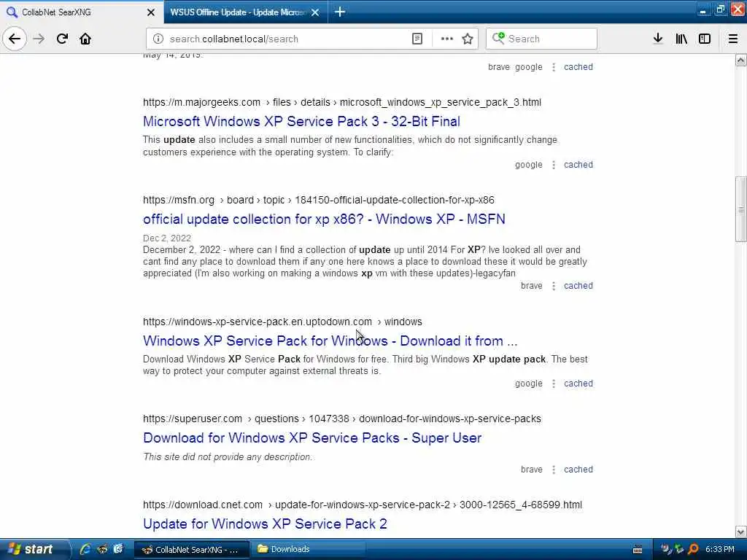
Task: Click the Dec 2, 2022 date text
Action: pyautogui.click(x=167, y=238)
